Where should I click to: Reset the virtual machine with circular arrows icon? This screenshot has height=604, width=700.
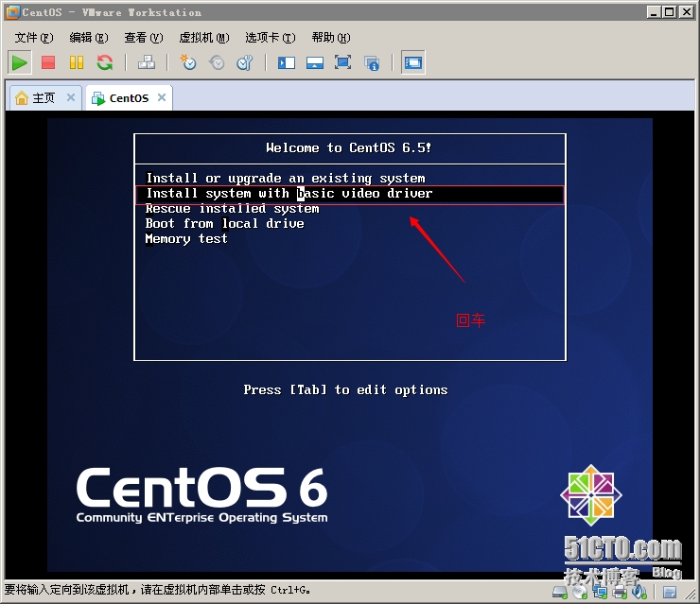point(105,63)
